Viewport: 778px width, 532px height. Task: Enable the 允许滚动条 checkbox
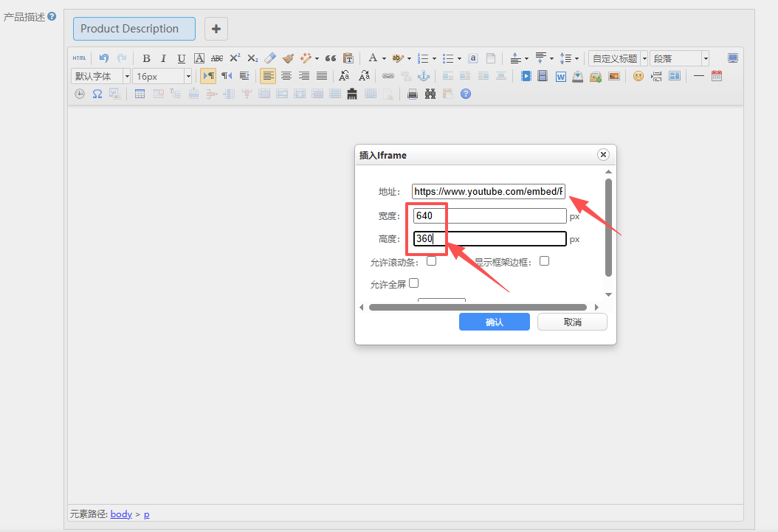[x=431, y=261]
